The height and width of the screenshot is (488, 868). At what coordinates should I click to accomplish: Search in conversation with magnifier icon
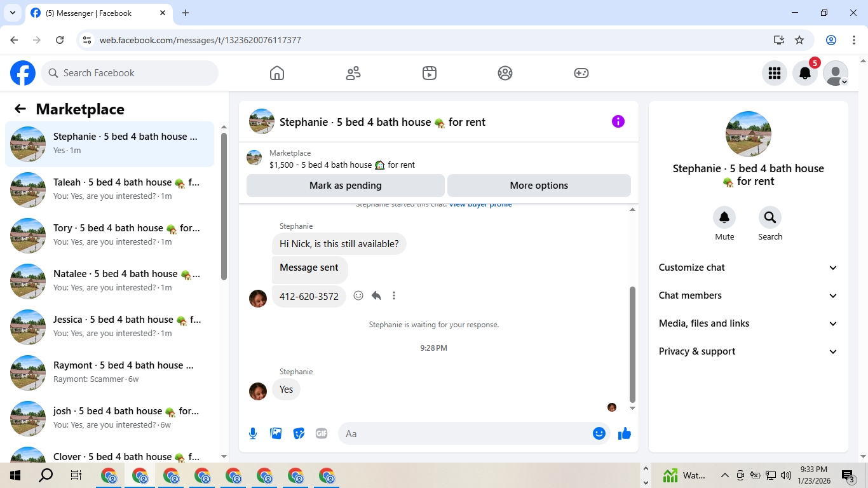coord(770,218)
